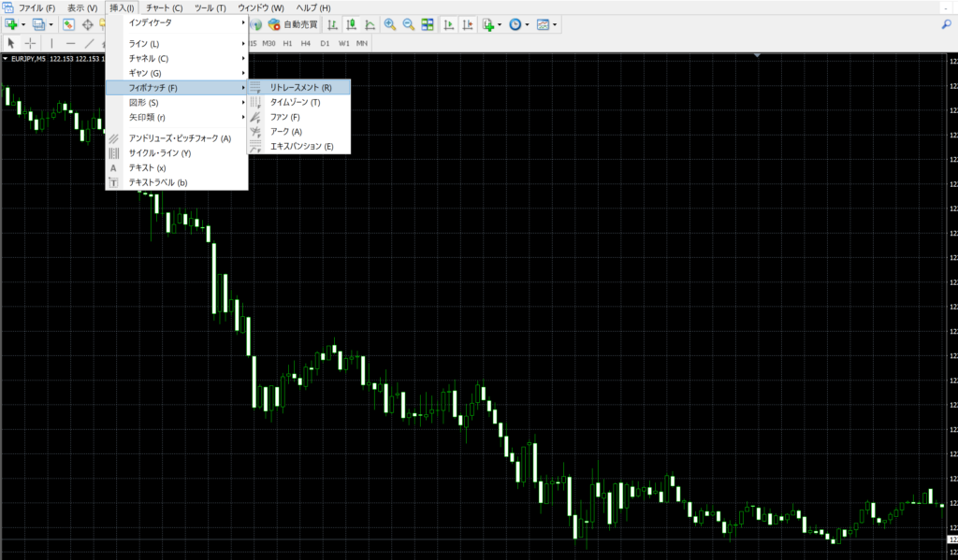Image resolution: width=958 pixels, height=560 pixels.
Task: Toggle auto scroll chart icon
Action: point(449,24)
